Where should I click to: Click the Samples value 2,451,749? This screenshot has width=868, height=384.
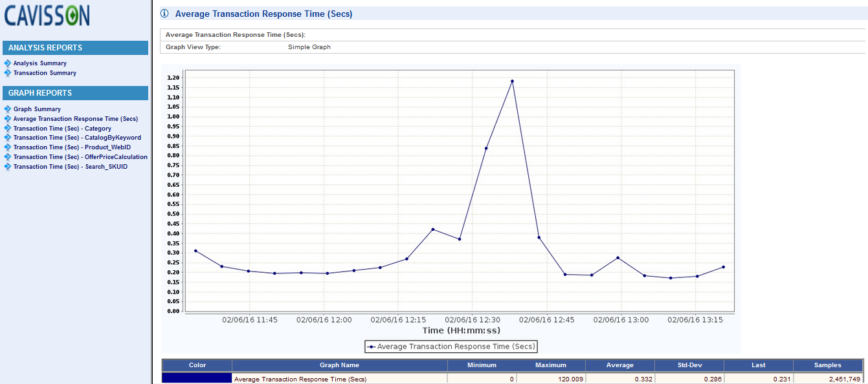(x=844, y=379)
